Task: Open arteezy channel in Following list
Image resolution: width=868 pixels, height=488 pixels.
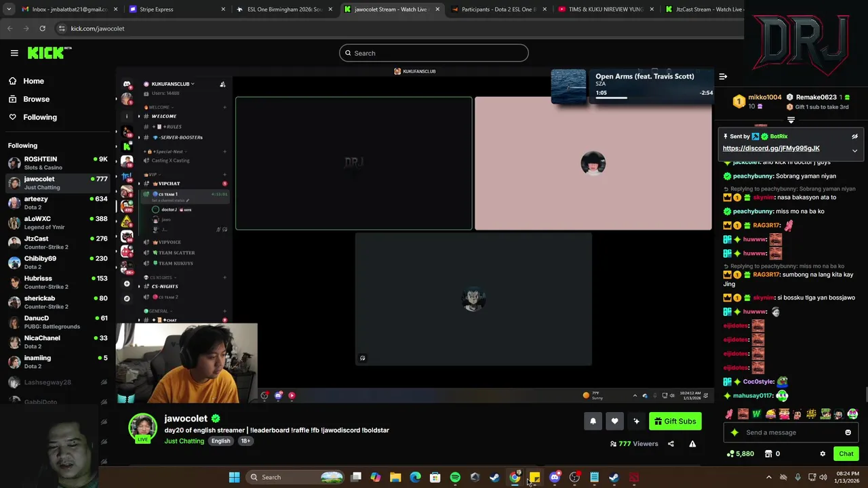Action: click(x=57, y=203)
